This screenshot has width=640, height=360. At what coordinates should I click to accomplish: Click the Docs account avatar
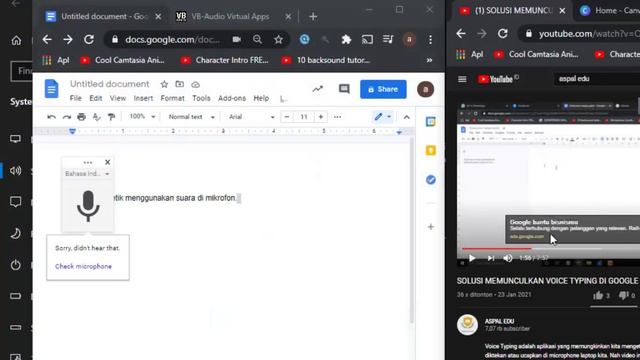(425, 89)
